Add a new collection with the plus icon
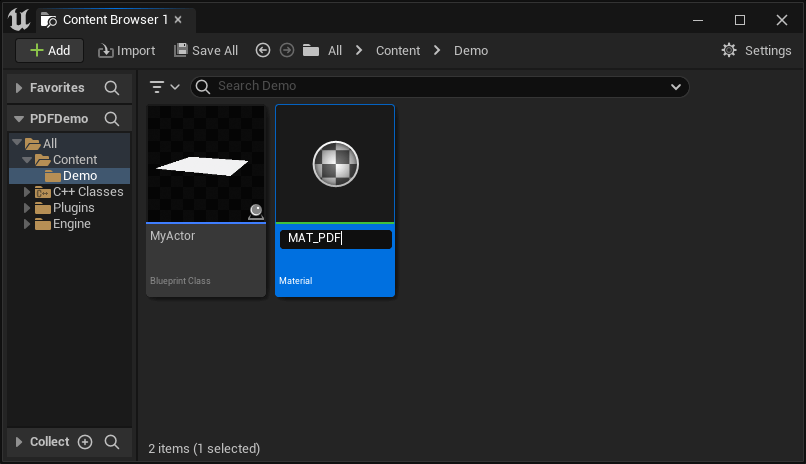This screenshot has width=806, height=464. click(x=85, y=442)
